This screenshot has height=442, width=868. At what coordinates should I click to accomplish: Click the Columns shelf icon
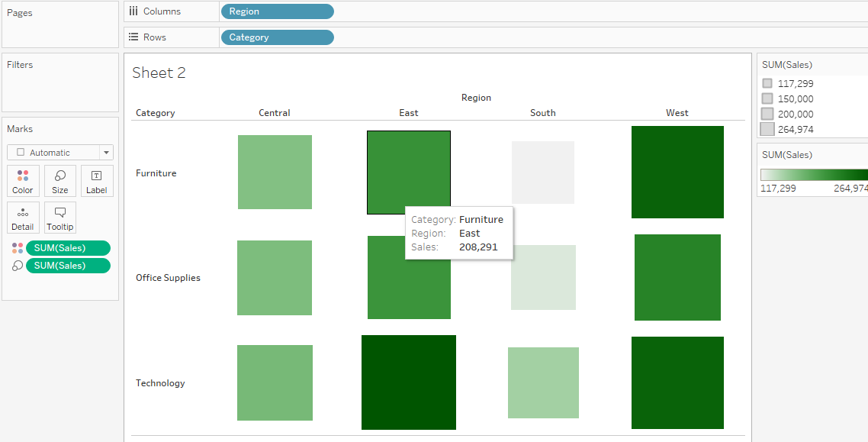click(133, 11)
